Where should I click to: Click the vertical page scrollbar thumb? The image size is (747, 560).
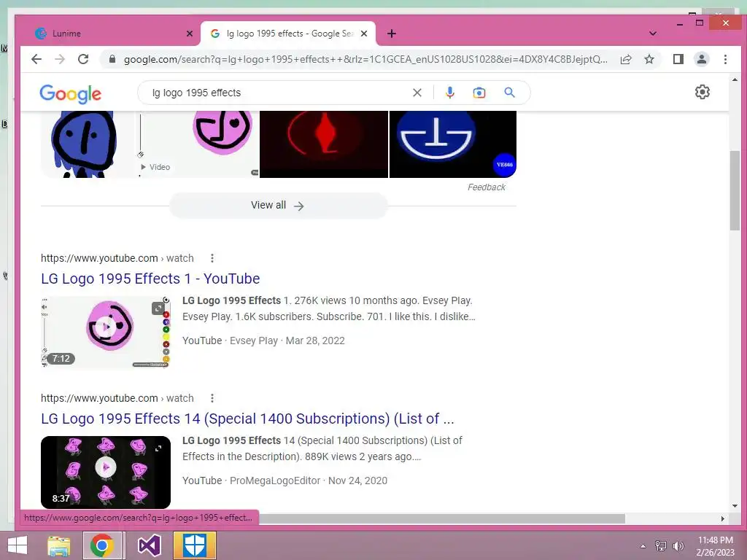[735, 190]
